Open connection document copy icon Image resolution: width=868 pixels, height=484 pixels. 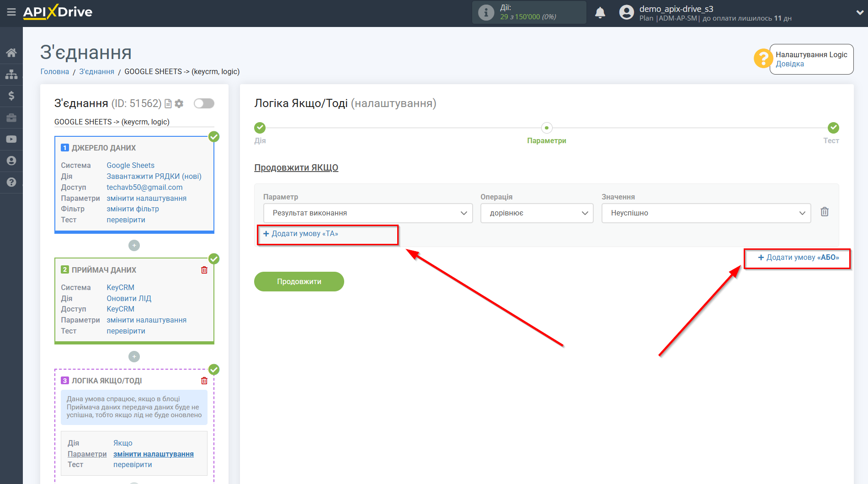168,104
